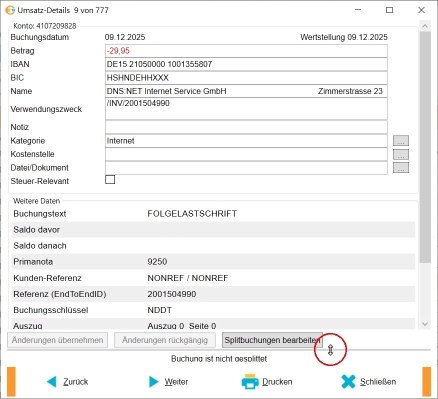Click into the Name field
The height and width of the screenshot is (399, 438).
coord(246,91)
